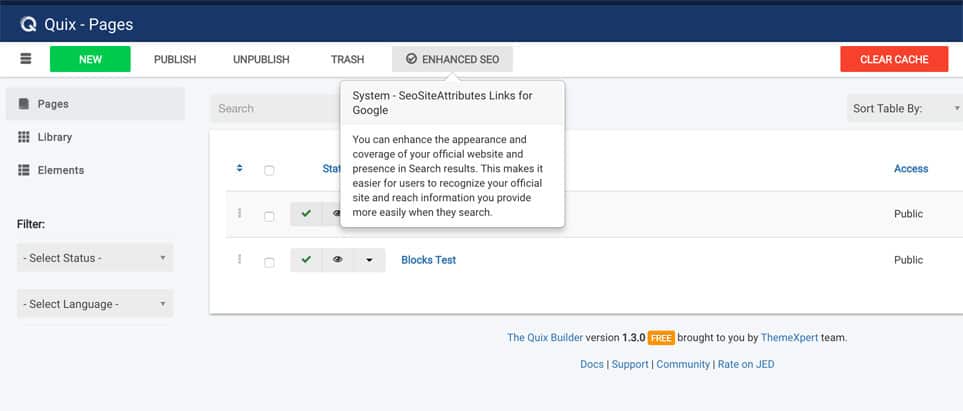Click green checkmark status in first row
Viewport: 963px width, 411px height.
(306, 214)
